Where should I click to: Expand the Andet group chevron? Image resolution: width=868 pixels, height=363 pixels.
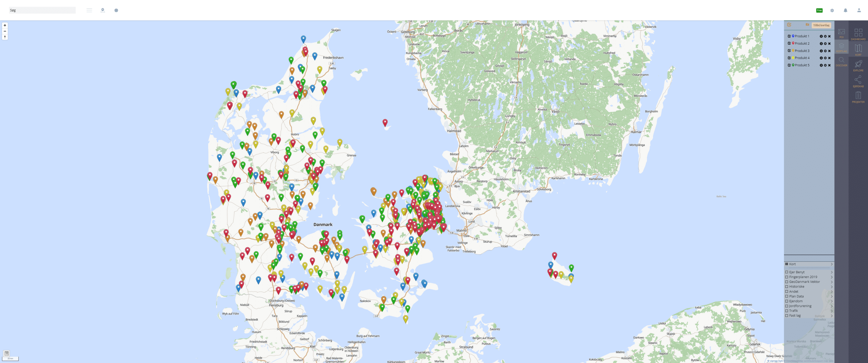pyautogui.click(x=832, y=292)
